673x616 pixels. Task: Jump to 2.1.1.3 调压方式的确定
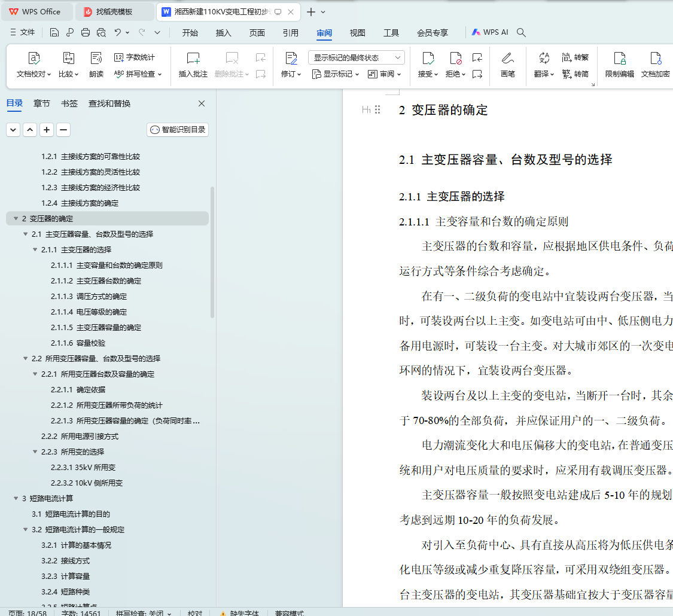pos(89,297)
